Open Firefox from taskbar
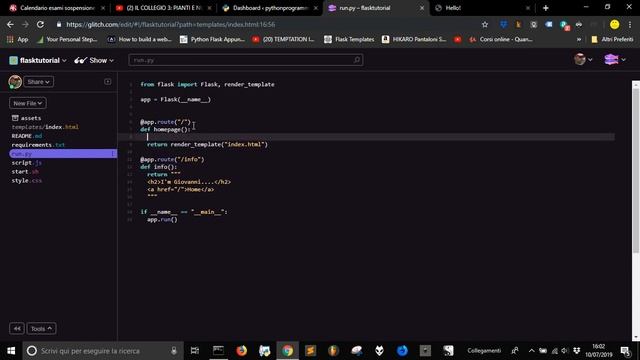The image size is (640, 360). [242, 351]
